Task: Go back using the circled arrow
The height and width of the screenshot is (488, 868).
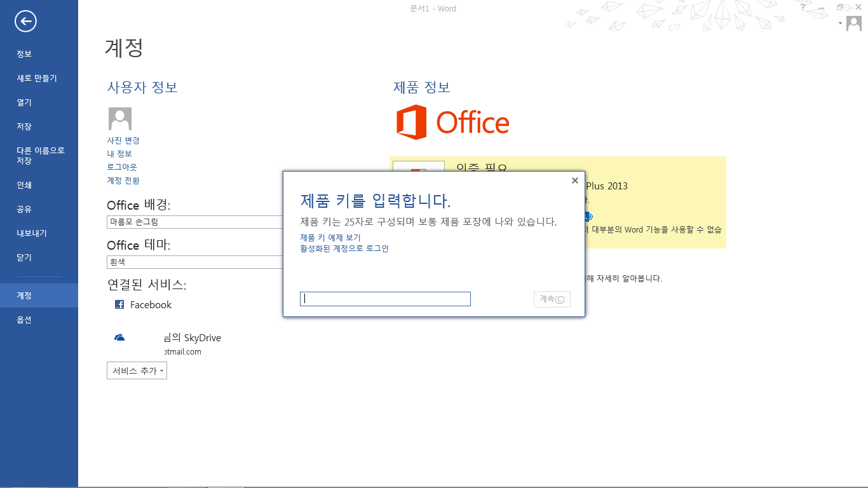Action: tap(26, 22)
